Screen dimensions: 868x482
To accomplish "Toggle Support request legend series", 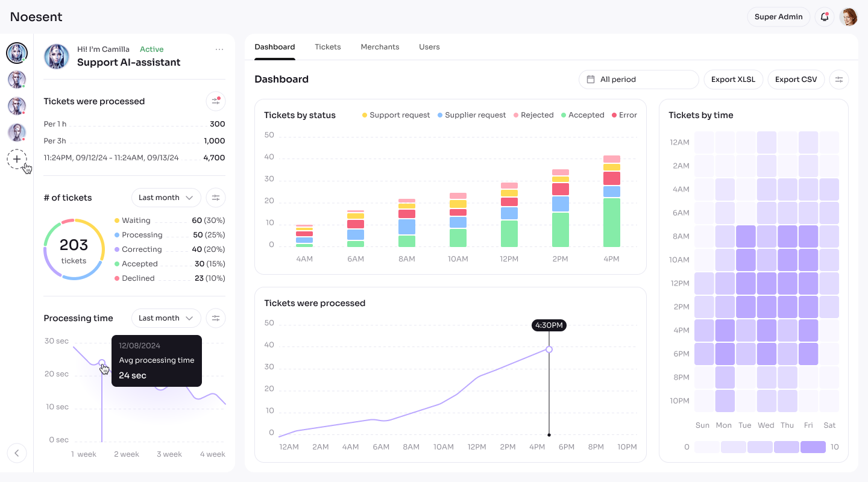I will [396, 115].
